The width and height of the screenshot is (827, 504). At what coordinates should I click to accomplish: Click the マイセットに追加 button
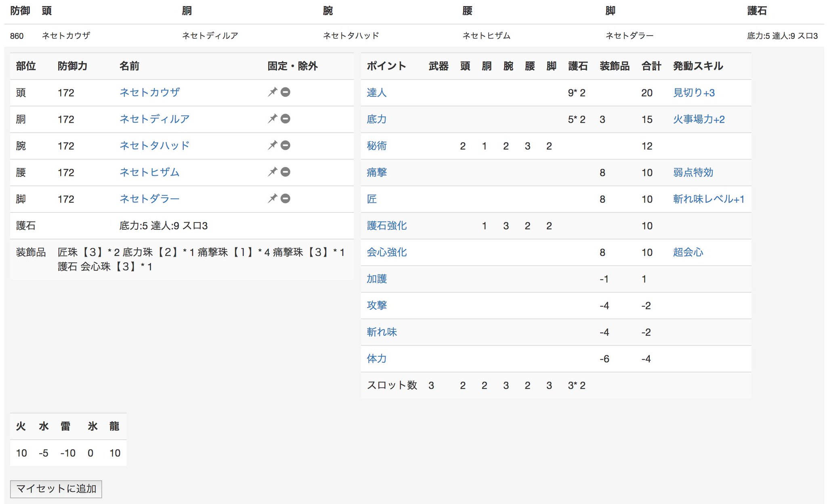click(56, 489)
